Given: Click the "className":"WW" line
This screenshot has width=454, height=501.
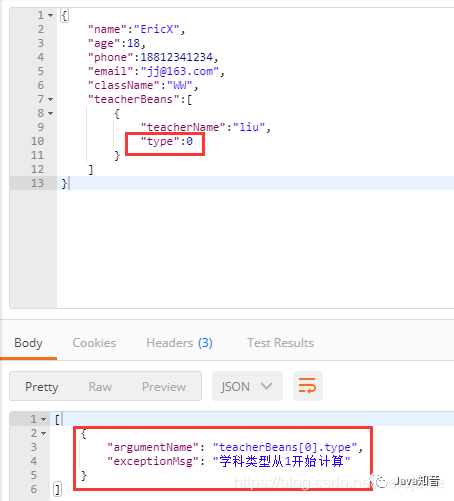Looking at the screenshot, I should point(143,85).
